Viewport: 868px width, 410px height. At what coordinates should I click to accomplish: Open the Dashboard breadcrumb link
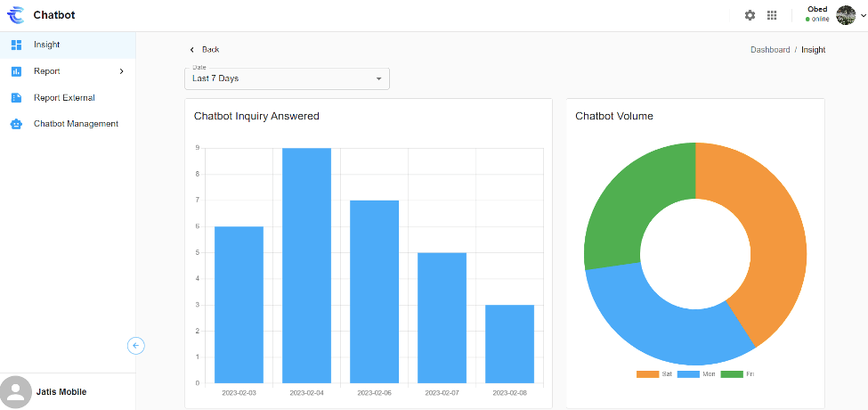[x=769, y=50]
